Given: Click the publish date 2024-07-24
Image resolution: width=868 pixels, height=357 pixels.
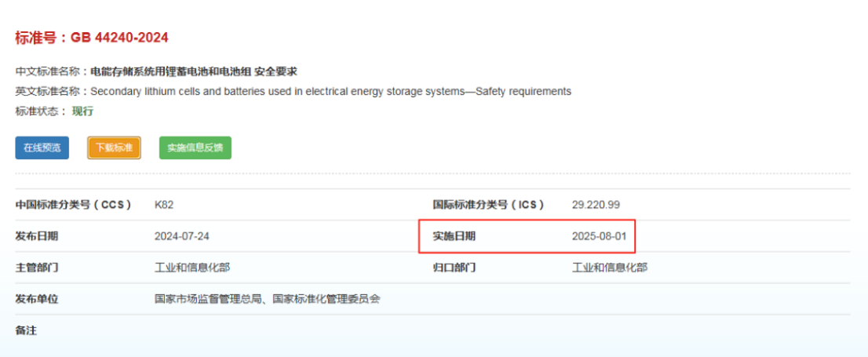Looking at the screenshot, I should pyautogui.click(x=182, y=236).
